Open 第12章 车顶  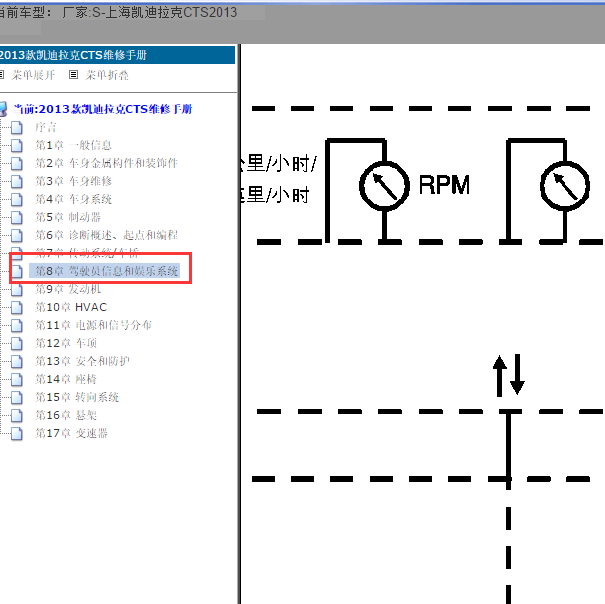tap(66, 343)
